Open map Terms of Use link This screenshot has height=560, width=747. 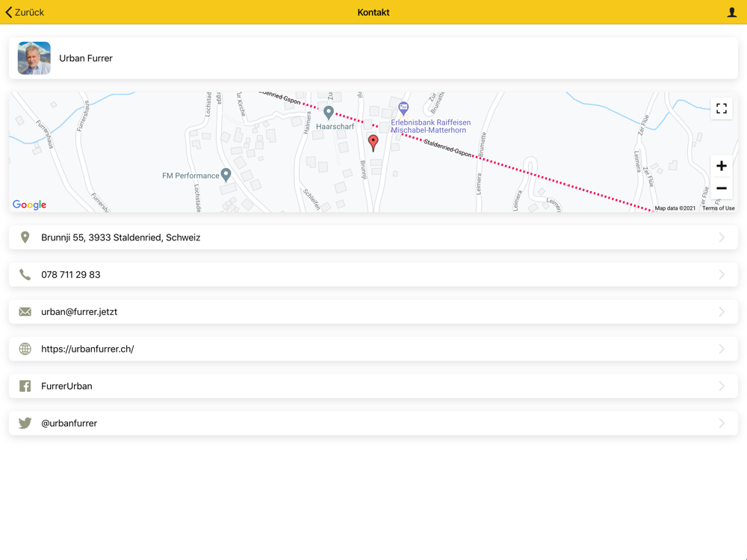[x=718, y=208]
